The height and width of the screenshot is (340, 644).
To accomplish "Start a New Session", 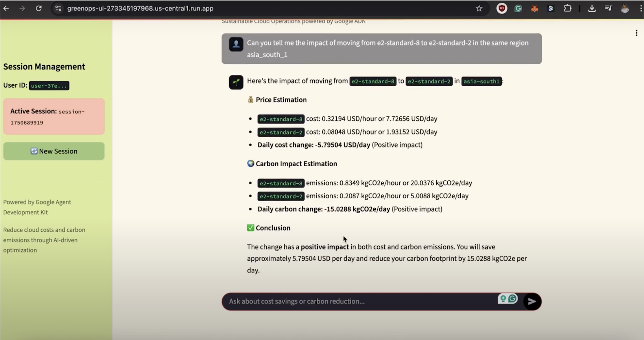I will click(x=54, y=151).
